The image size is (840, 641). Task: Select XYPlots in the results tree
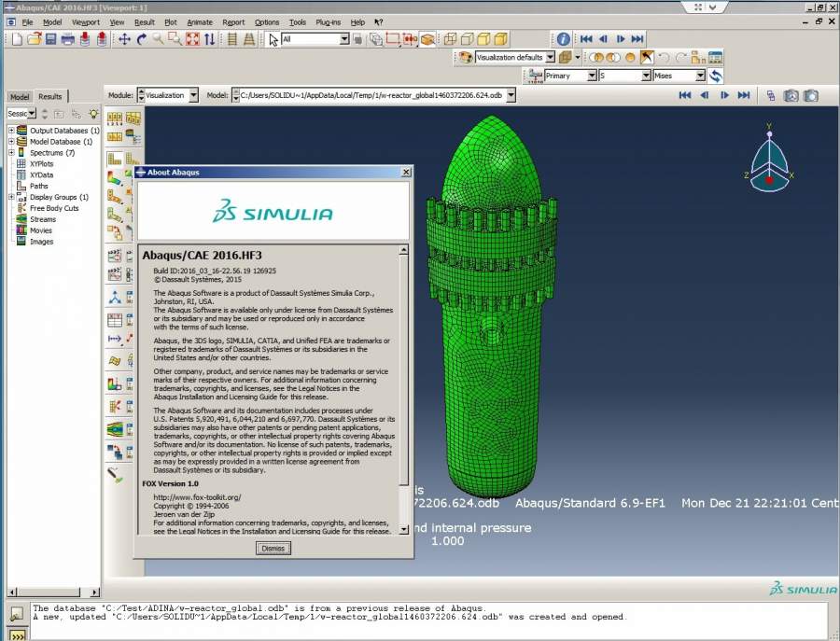(41, 164)
